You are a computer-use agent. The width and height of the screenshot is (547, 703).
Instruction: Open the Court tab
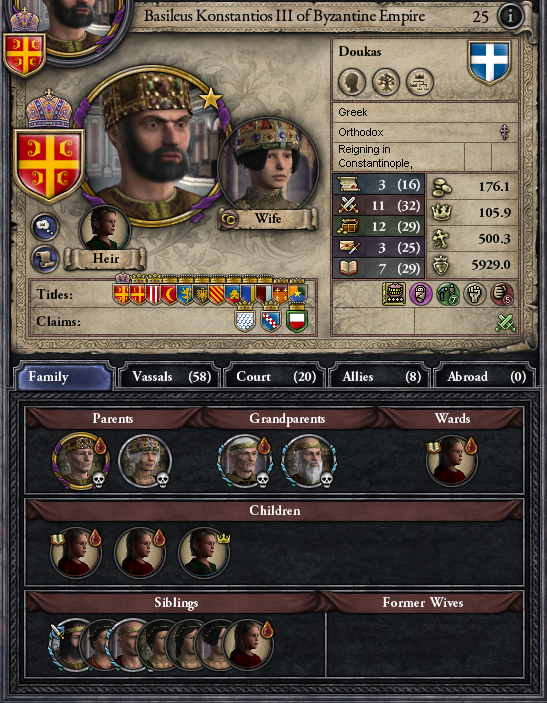[275, 376]
